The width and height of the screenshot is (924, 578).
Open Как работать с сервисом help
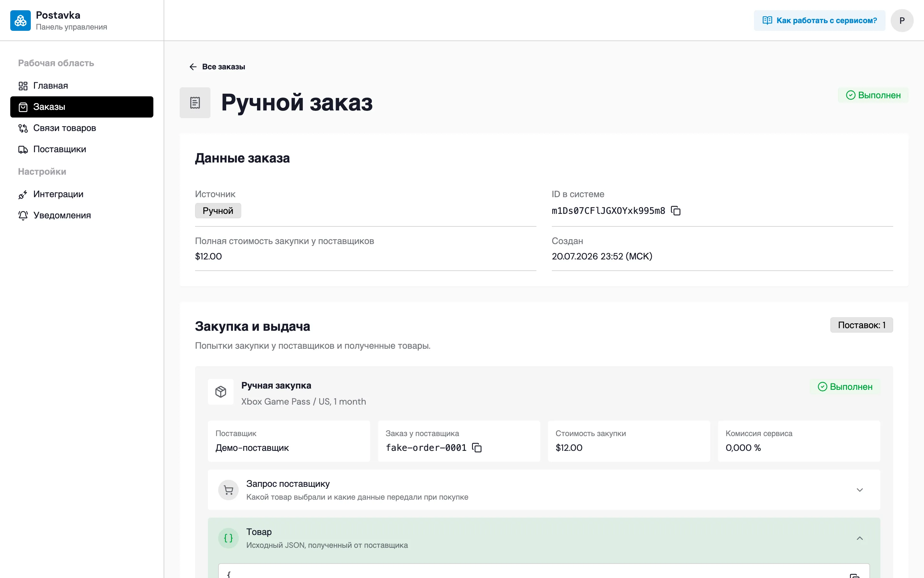[819, 20]
